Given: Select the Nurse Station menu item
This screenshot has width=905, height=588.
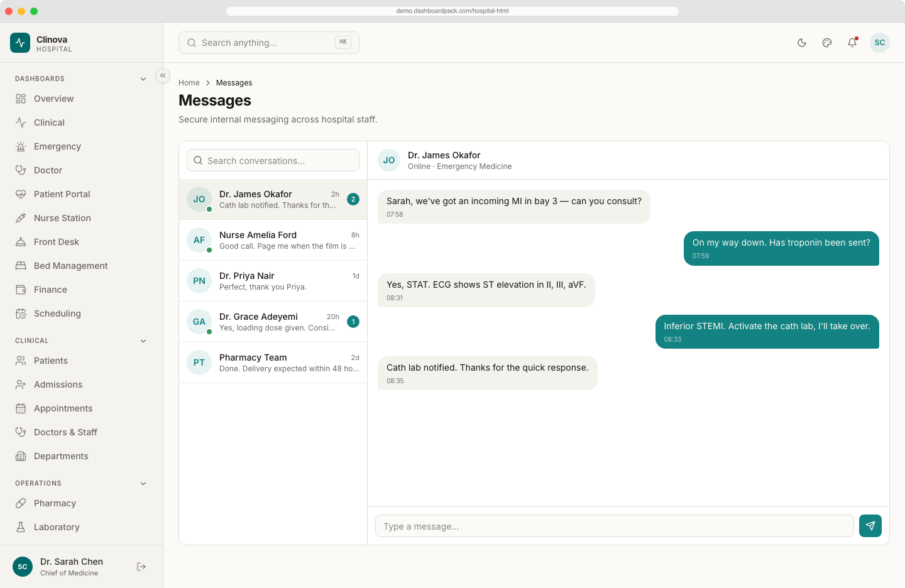Looking at the screenshot, I should coord(82,218).
